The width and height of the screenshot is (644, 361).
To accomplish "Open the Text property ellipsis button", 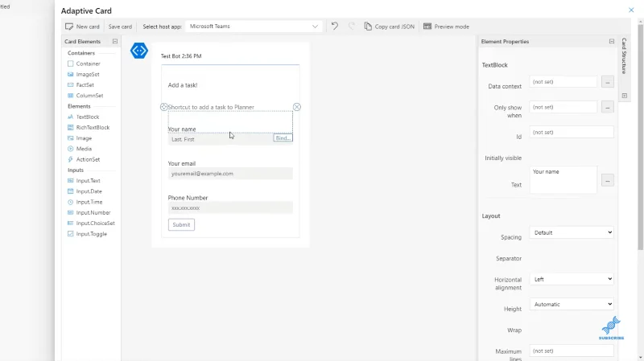I will pyautogui.click(x=608, y=180).
